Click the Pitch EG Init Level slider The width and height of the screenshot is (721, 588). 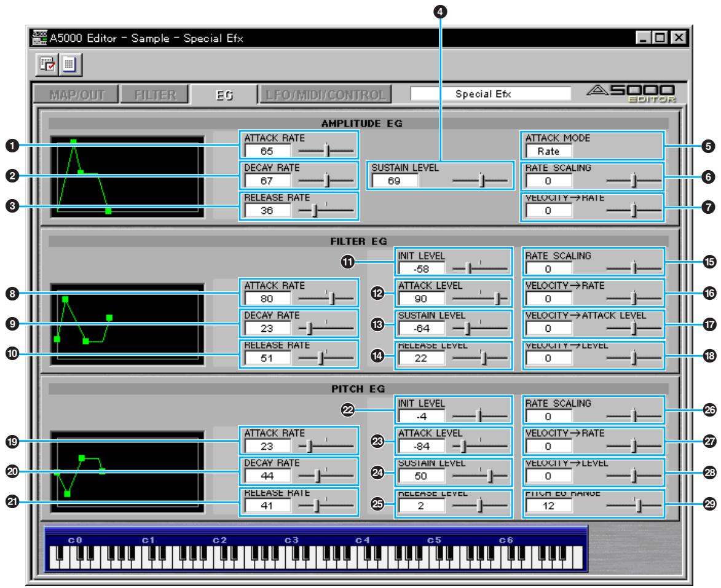click(481, 417)
